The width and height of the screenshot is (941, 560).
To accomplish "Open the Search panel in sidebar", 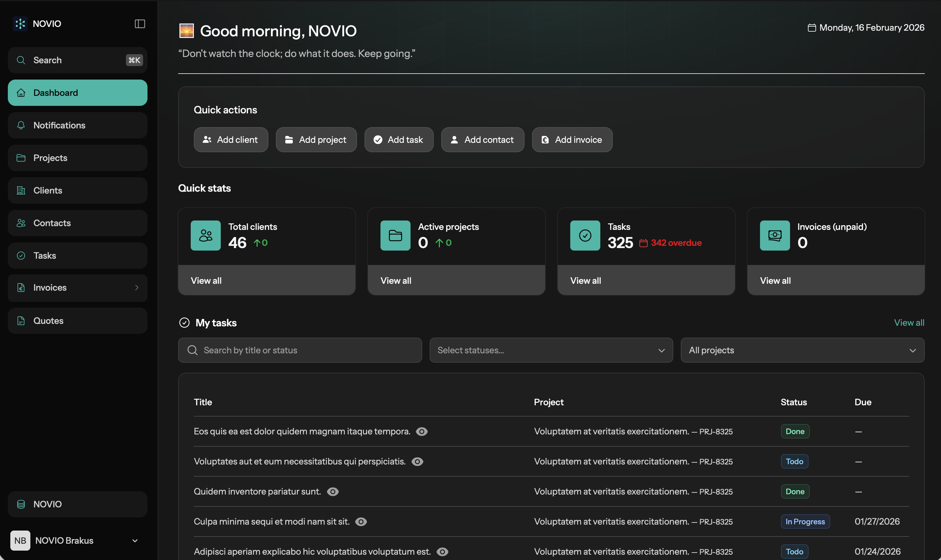I will (77, 60).
